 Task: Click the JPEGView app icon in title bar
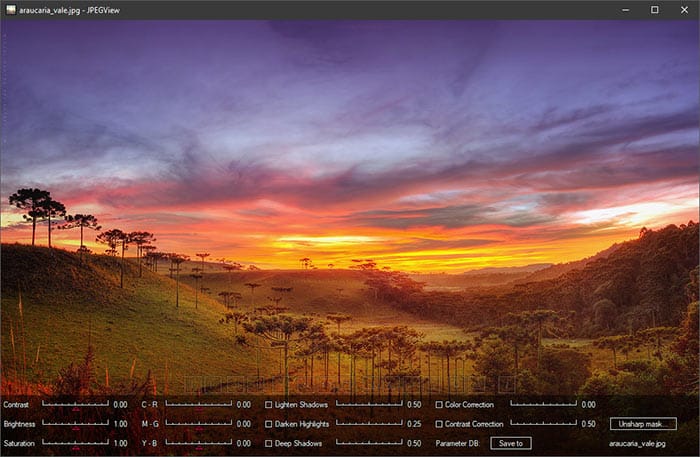(x=11, y=10)
